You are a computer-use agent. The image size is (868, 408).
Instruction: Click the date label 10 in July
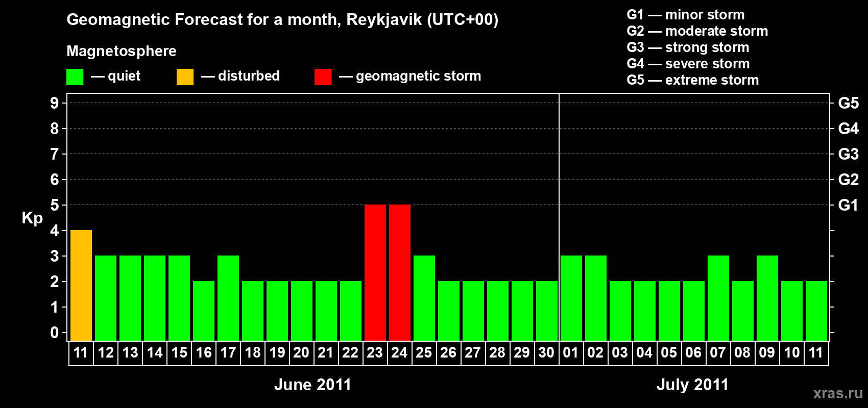click(792, 353)
